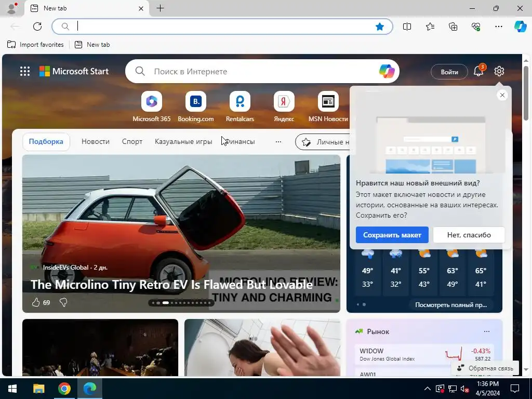The height and width of the screenshot is (399, 532).
Task: Open MSN Новости quick link
Action: pyautogui.click(x=328, y=107)
